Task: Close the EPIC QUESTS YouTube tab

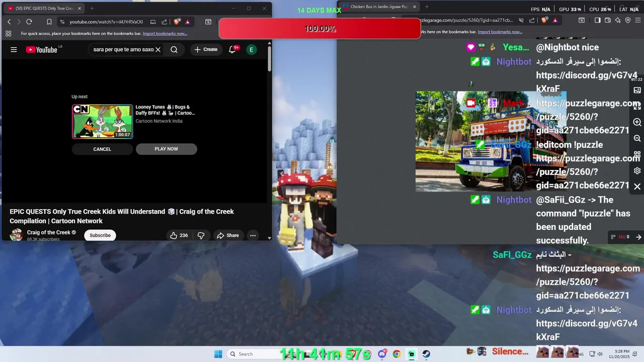Action: (x=79, y=8)
